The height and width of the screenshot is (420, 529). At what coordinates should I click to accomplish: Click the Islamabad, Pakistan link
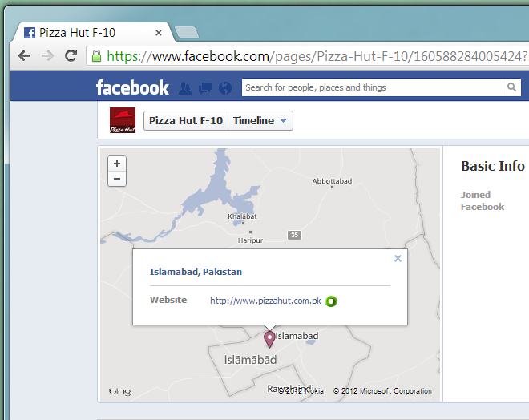click(196, 272)
